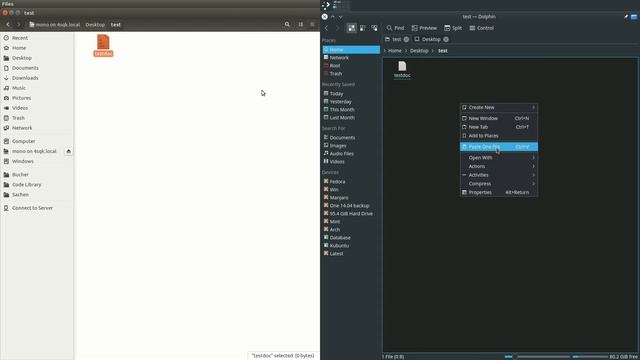Switch Dolphin to details view
The image size is (640, 360).
(x=374, y=28)
